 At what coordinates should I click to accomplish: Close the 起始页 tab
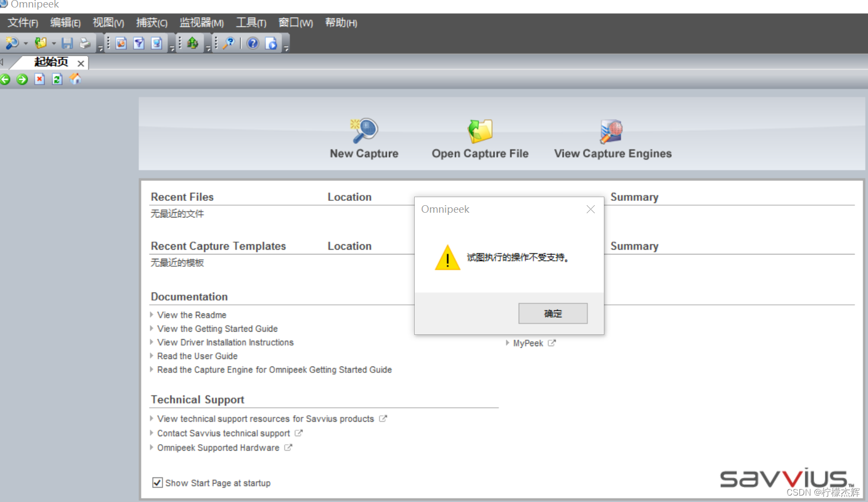coord(81,63)
